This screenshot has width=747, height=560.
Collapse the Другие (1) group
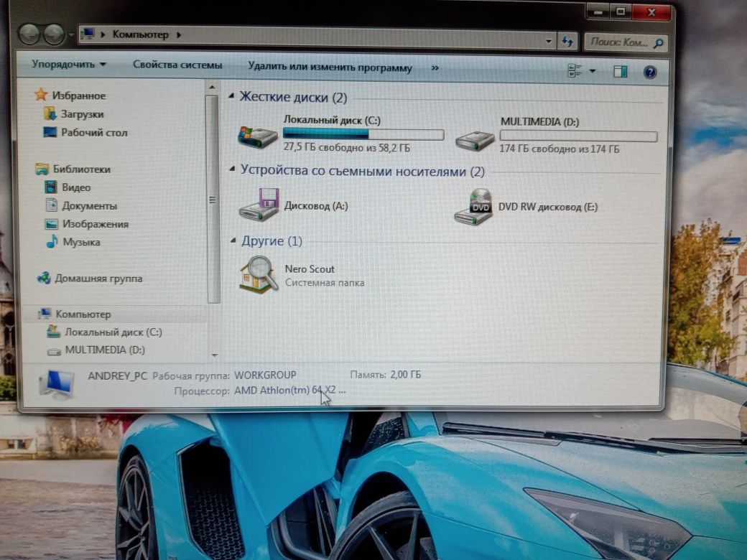233,240
